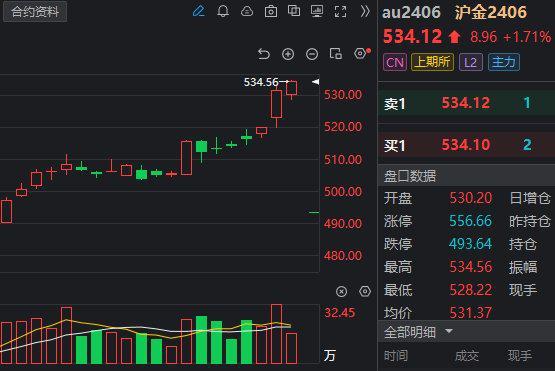Click the 昨持仓 label
The width and height of the screenshot is (555, 371).
coord(530,221)
